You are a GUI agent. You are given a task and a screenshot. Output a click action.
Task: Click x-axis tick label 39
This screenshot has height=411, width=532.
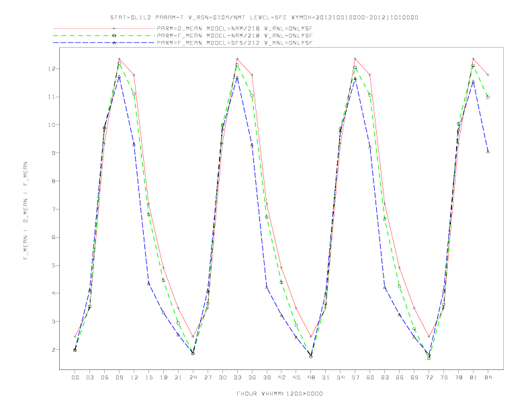point(267,377)
